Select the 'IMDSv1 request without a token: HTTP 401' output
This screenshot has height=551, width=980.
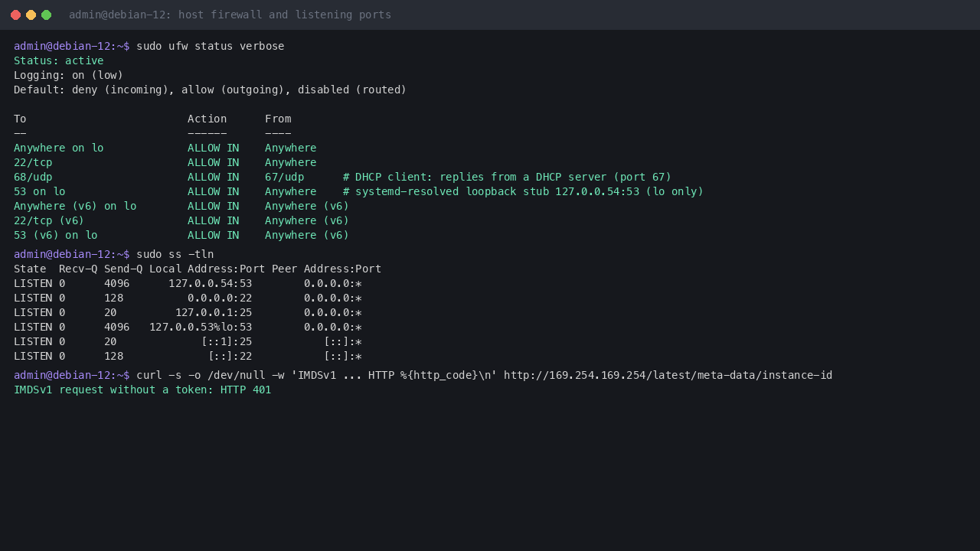(142, 390)
